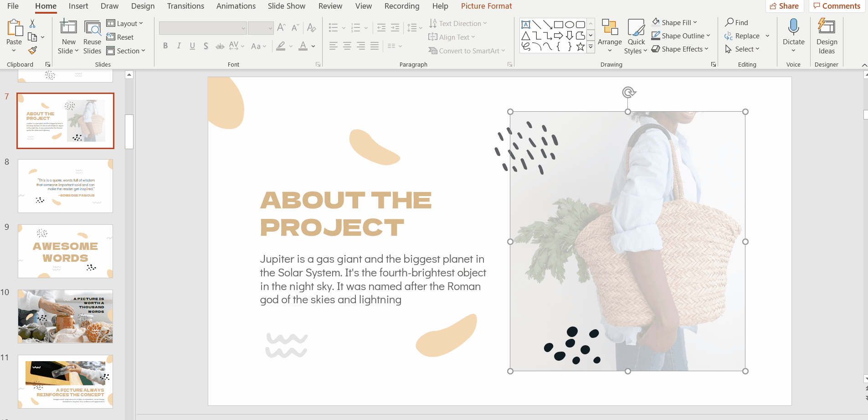Toggle Bold formatting
Screen dimensions: 868x420
[x=165, y=46]
